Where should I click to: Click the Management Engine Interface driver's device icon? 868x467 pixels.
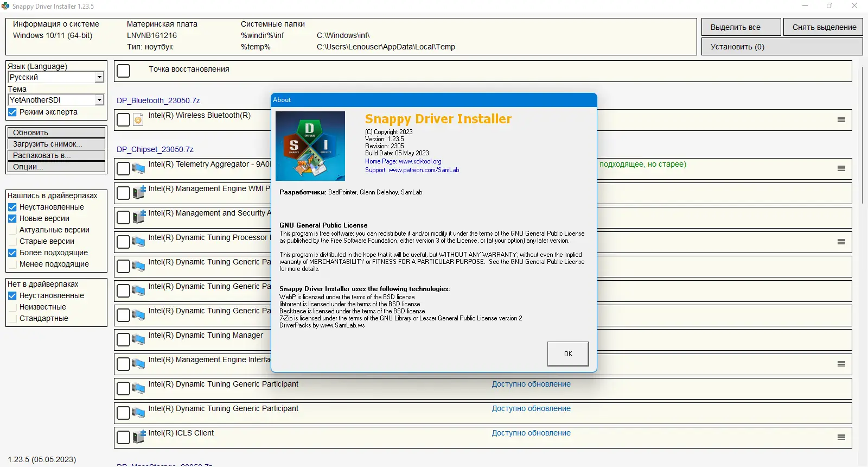tap(138, 364)
